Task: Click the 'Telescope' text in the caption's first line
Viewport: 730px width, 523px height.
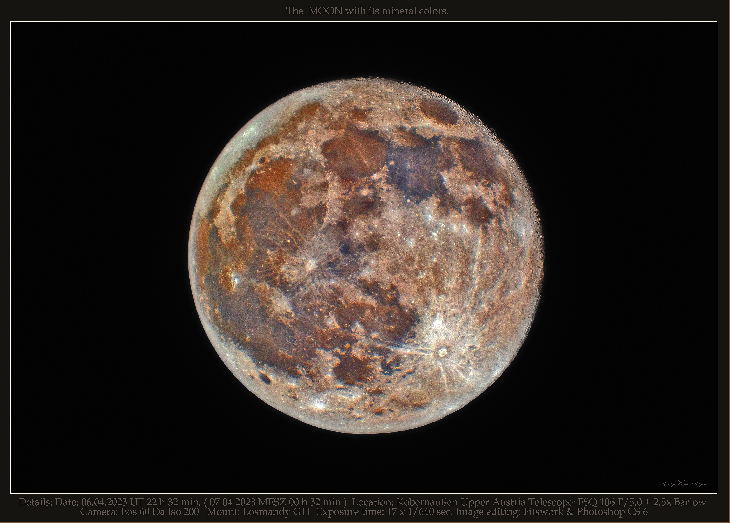Action: tap(522, 501)
